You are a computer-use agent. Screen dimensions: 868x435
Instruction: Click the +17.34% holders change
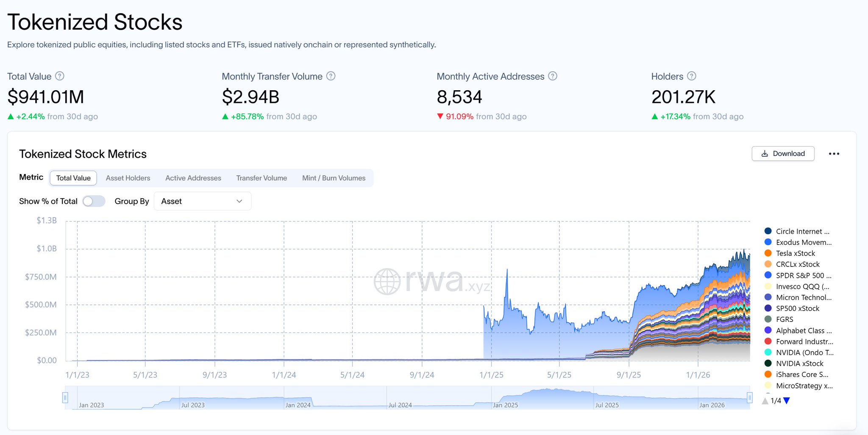(671, 116)
